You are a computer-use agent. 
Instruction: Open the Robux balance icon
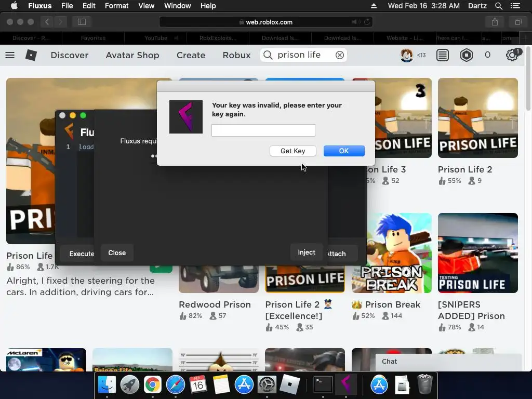click(x=467, y=55)
